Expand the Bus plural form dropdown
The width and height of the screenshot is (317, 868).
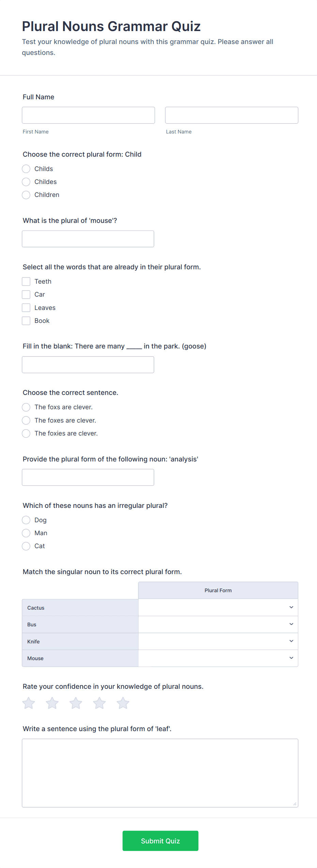218,624
